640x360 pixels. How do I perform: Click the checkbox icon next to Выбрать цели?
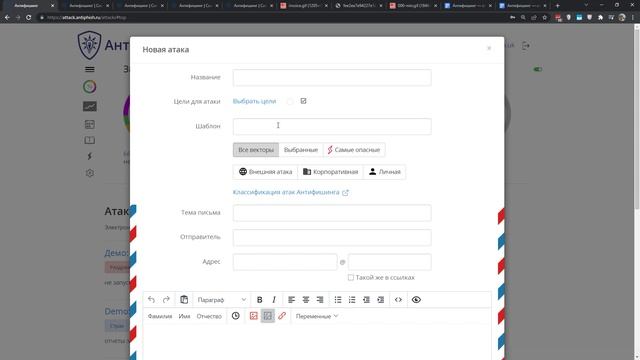[x=303, y=101]
